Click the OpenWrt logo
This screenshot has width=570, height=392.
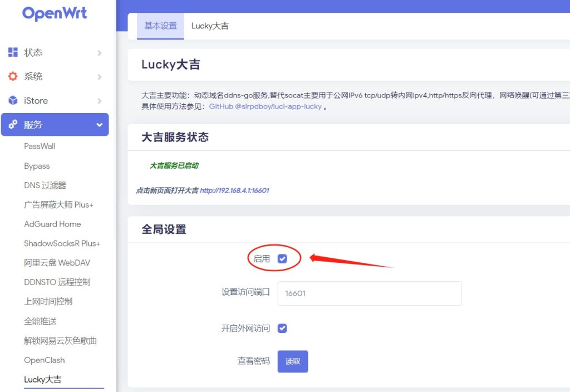point(55,13)
